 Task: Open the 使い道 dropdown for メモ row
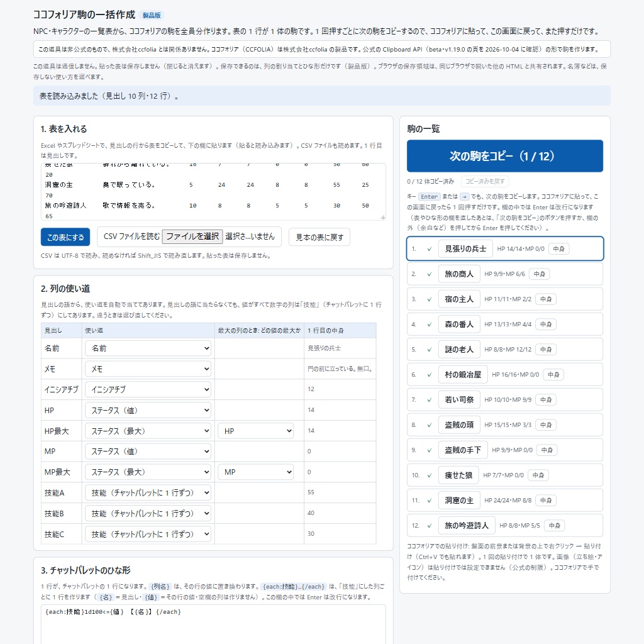(x=148, y=369)
